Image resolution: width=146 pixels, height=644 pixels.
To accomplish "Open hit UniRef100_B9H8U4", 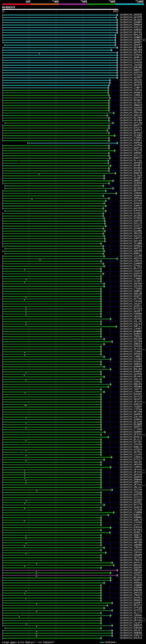I will pyautogui.click(x=131, y=25).
